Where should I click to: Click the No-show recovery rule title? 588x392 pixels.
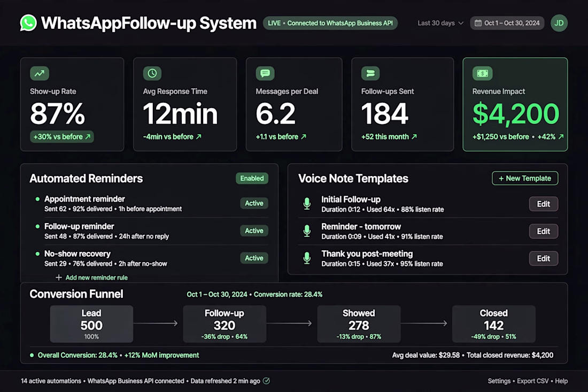(78, 253)
